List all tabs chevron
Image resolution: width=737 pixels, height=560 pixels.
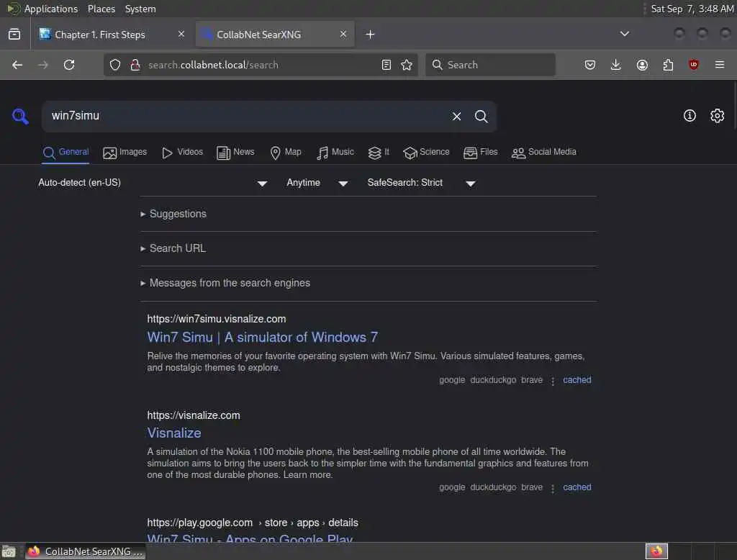624,34
